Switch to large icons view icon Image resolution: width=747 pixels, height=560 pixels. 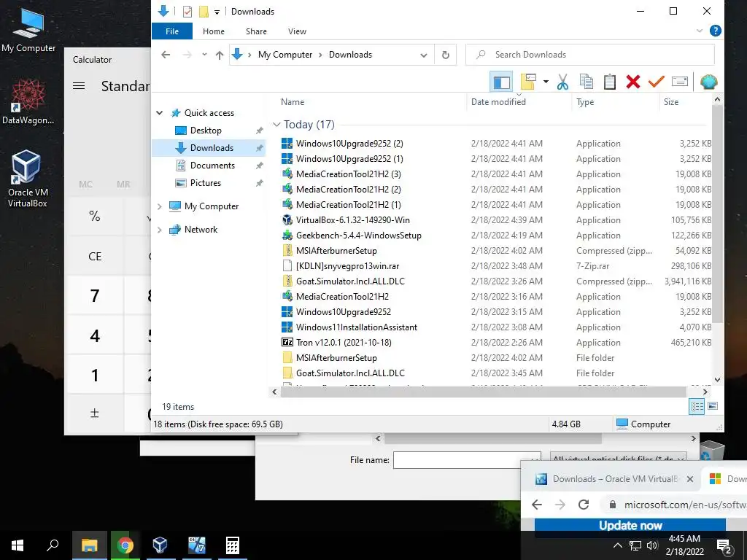[x=713, y=406]
